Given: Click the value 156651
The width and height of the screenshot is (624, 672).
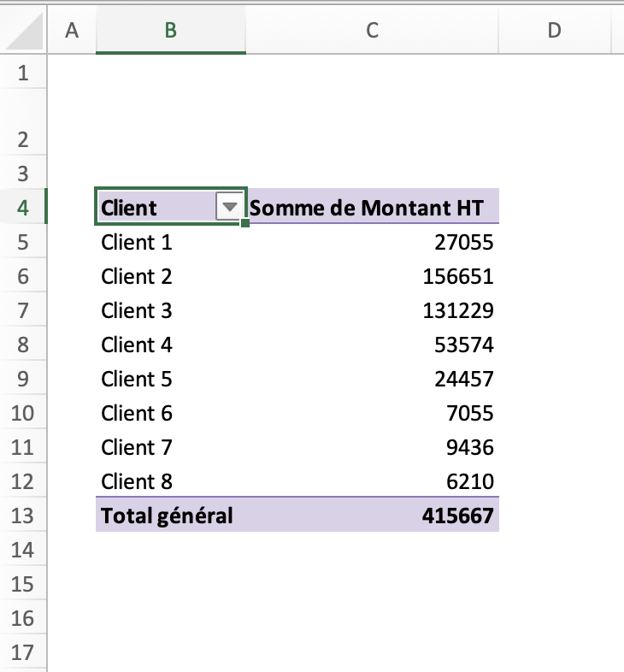Looking at the screenshot, I should tap(457, 276).
